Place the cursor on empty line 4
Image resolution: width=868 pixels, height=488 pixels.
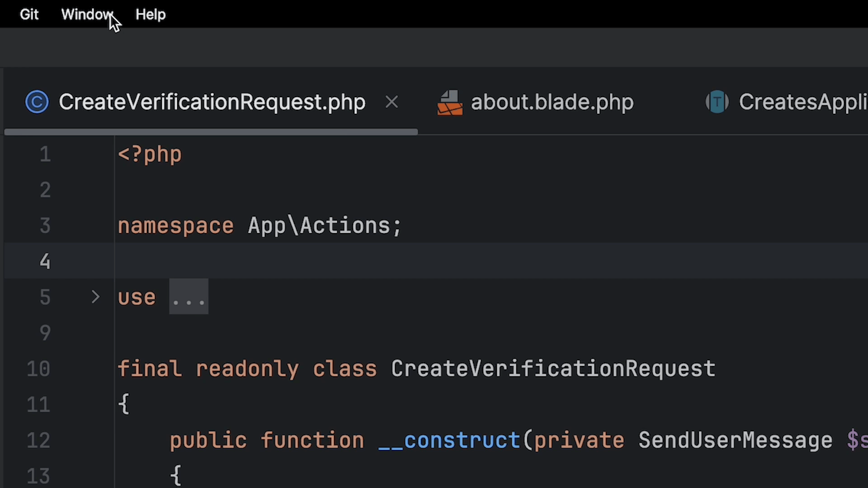(316, 261)
